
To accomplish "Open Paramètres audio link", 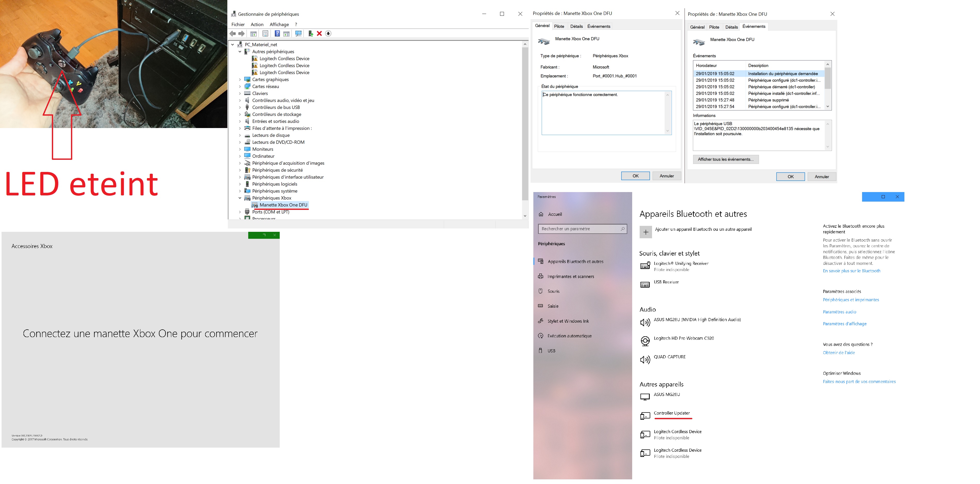I will 839,312.
